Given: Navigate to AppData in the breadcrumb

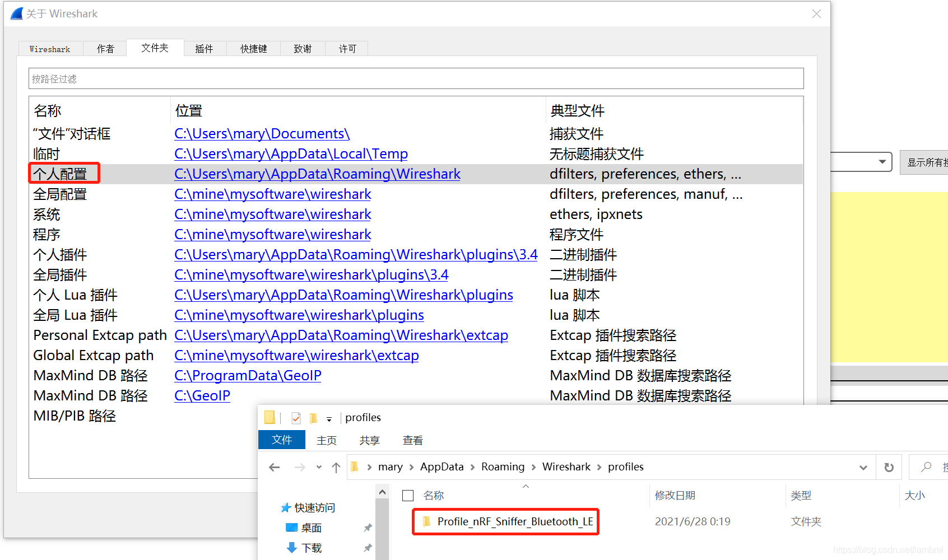Looking at the screenshot, I should coord(442,466).
